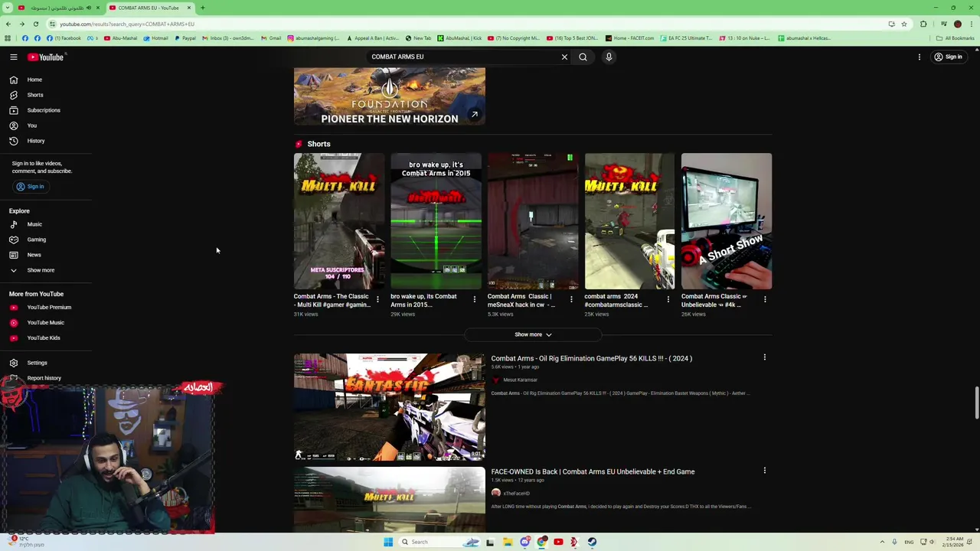
Task: Open the FACE-OWNED video thumbnail
Action: pos(389,500)
